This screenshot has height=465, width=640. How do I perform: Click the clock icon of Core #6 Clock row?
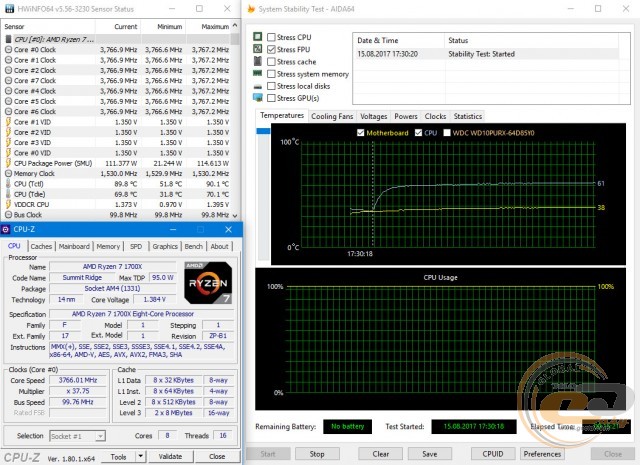pyautogui.click(x=9, y=111)
